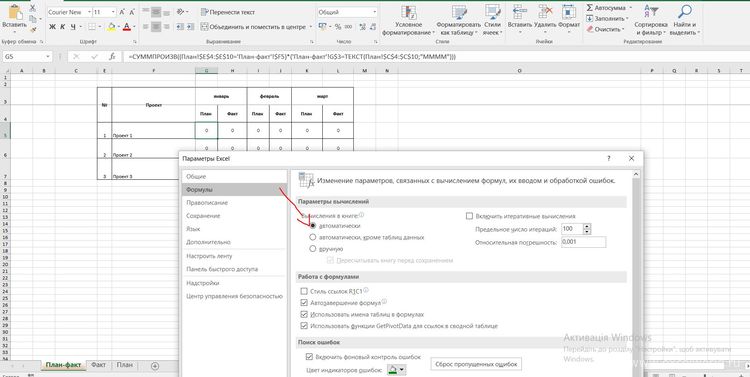
Task: Open Заполнить fill dropdown
Action: (607, 19)
